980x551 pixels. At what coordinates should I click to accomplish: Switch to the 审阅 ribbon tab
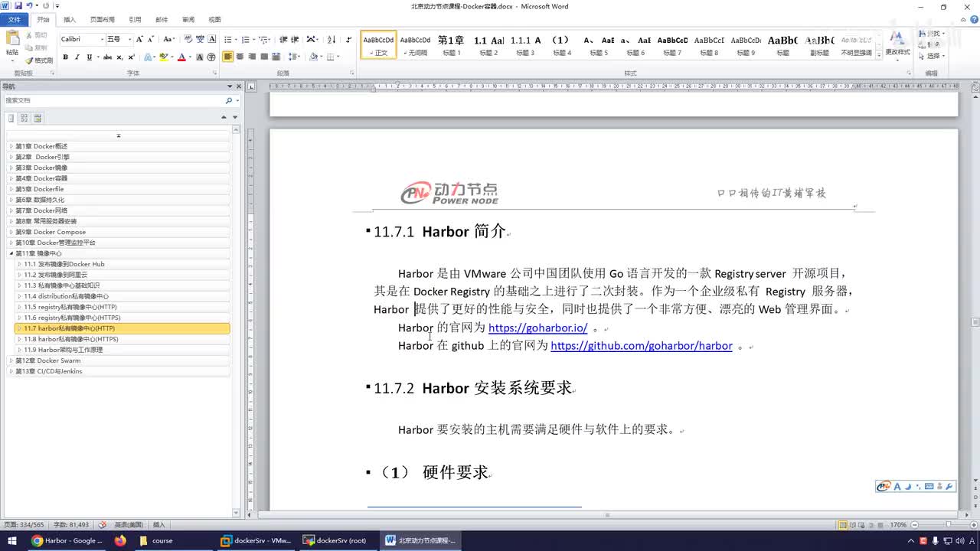(188, 19)
